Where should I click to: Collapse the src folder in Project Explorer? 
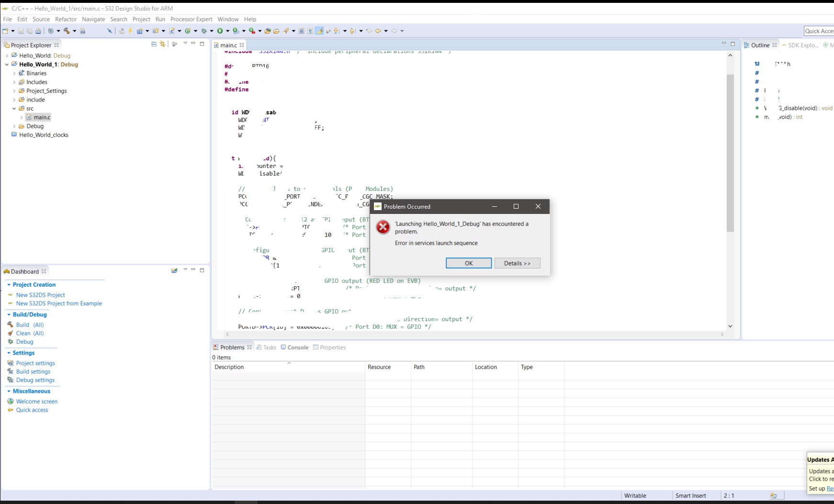pyautogui.click(x=14, y=109)
